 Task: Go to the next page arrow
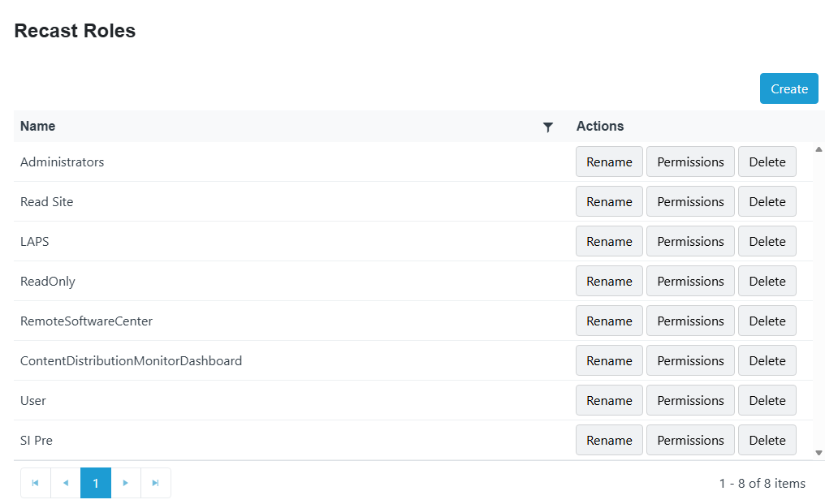[x=126, y=483]
